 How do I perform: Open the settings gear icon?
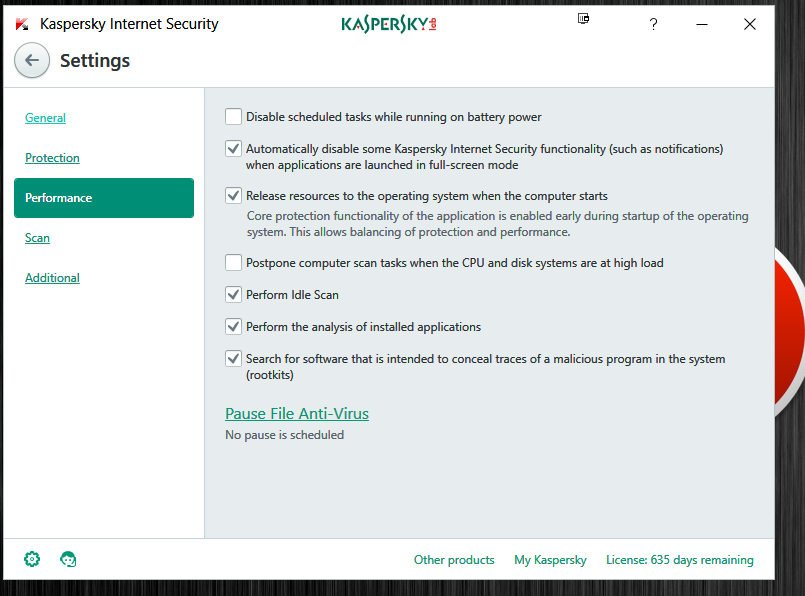tap(32, 559)
